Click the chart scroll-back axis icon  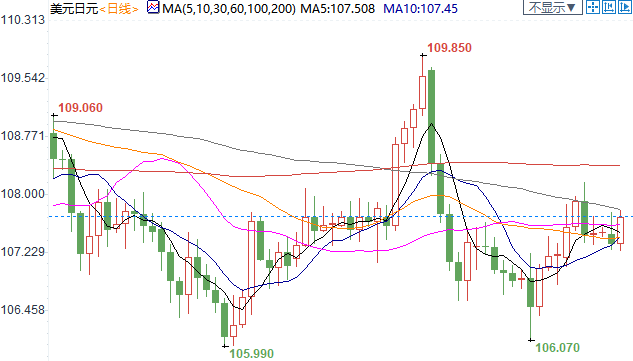coord(609,7)
